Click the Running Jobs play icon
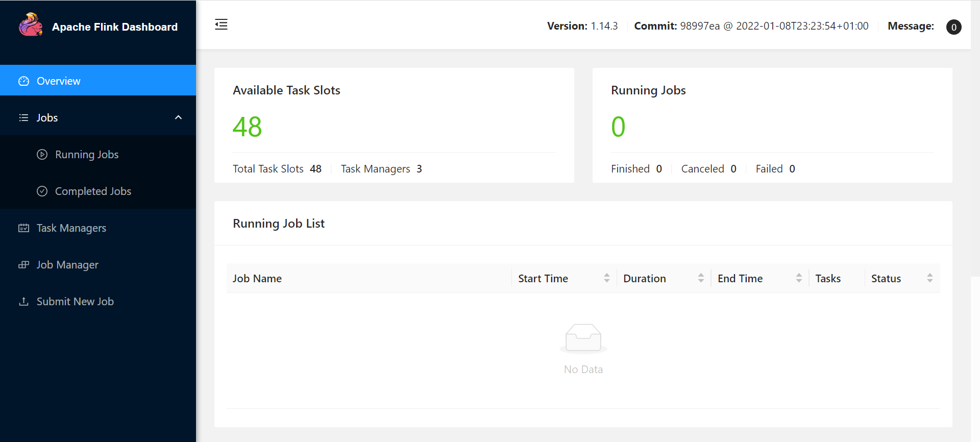Image resolution: width=980 pixels, height=442 pixels. click(x=42, y=155)
